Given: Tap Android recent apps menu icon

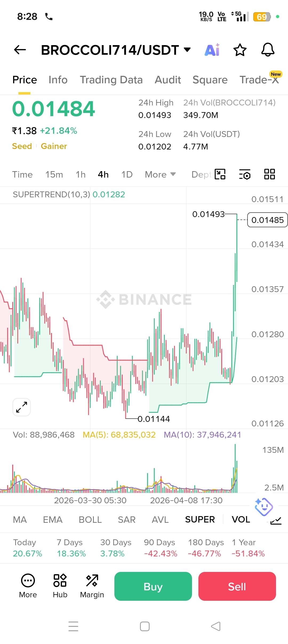Looking at the screenshot, I should (73, 626).
